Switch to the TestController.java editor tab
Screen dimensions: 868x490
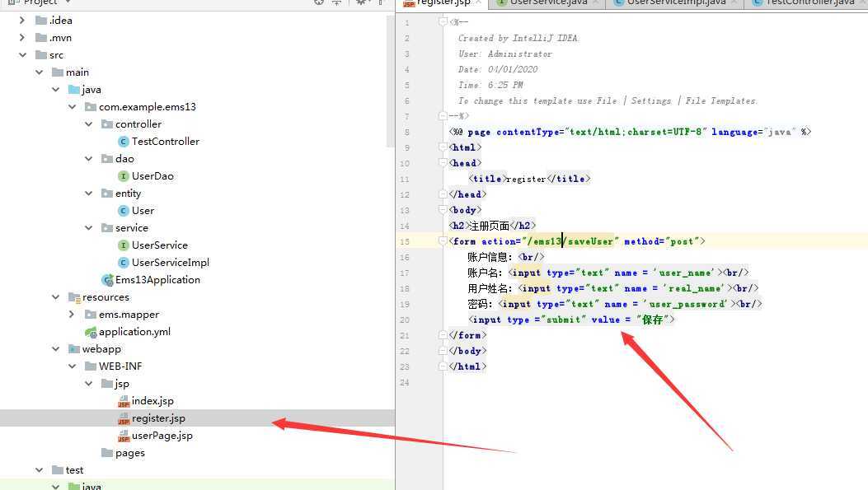[809, 3]
